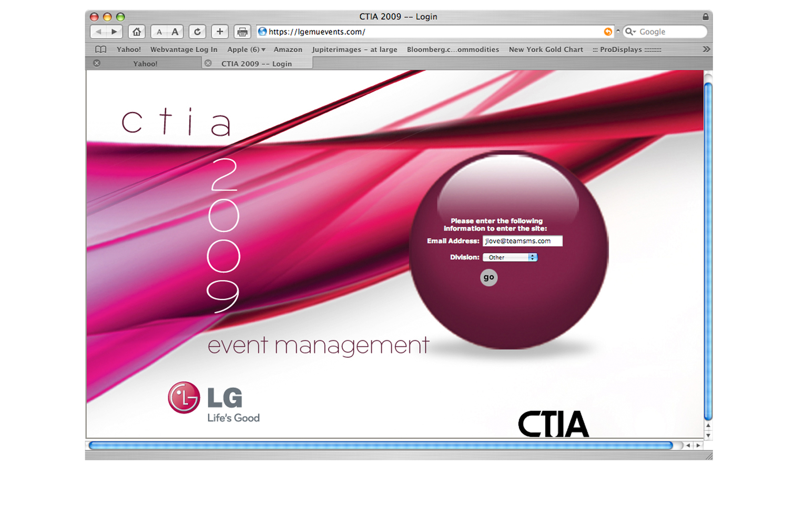
Task: Close the CTIA 2009 -- Login tab
Action: (208, 63)
